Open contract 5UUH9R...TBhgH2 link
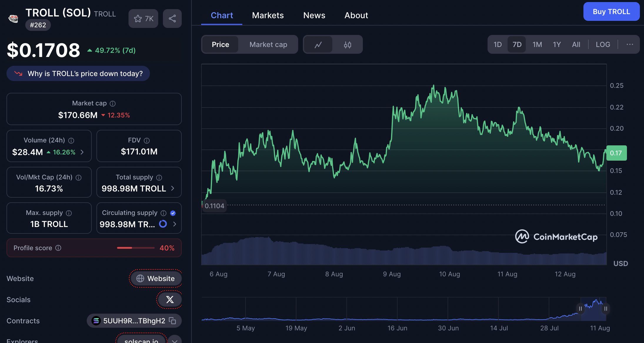 click(x=134, y=321)
